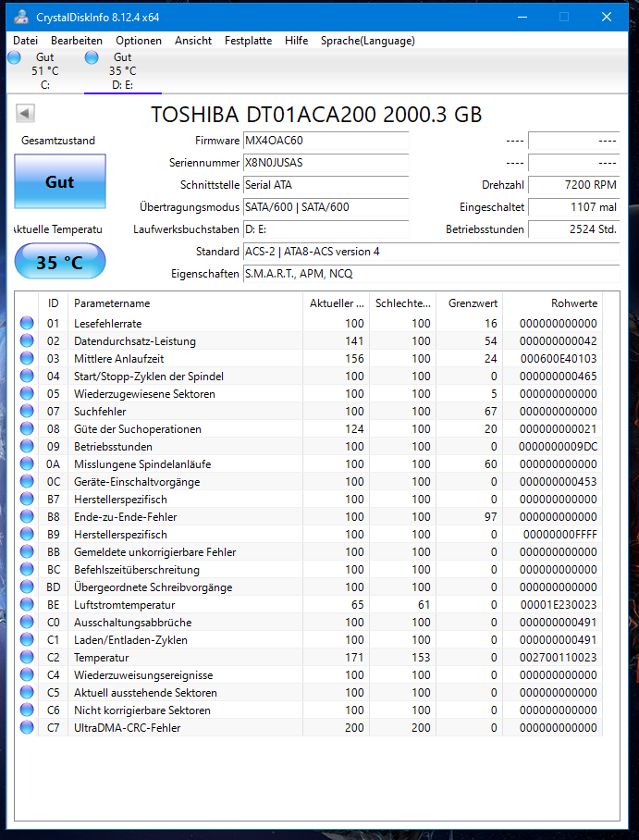Open the Ansicht menu
Viewport: 639px width, 840px height.
pos(193,41)
